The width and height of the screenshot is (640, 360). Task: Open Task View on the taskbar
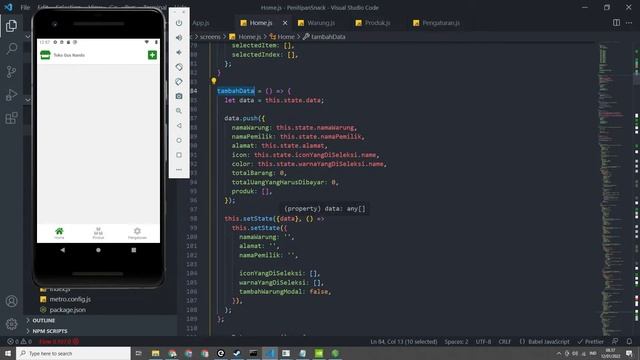pyautogui.click(x=138, y=353)
